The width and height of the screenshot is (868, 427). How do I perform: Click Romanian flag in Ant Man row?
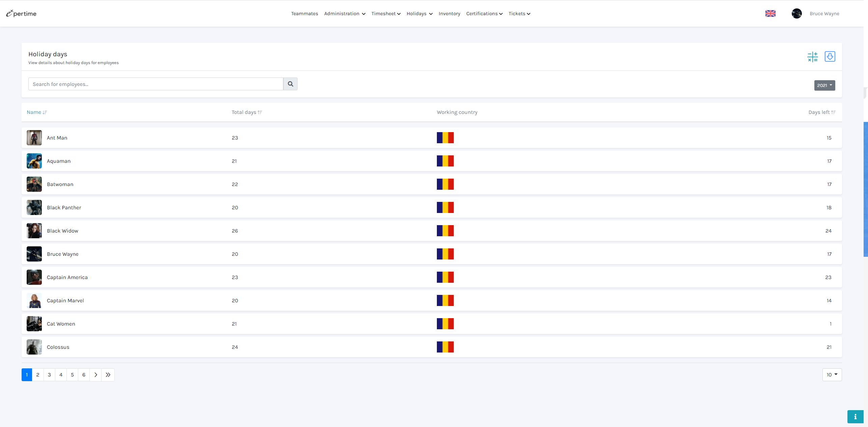(445, 138)
